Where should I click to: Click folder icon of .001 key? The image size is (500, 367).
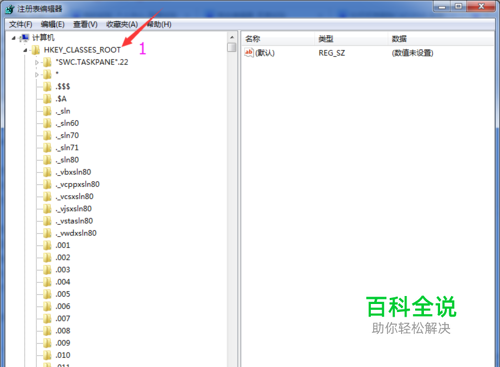(47, 246)
